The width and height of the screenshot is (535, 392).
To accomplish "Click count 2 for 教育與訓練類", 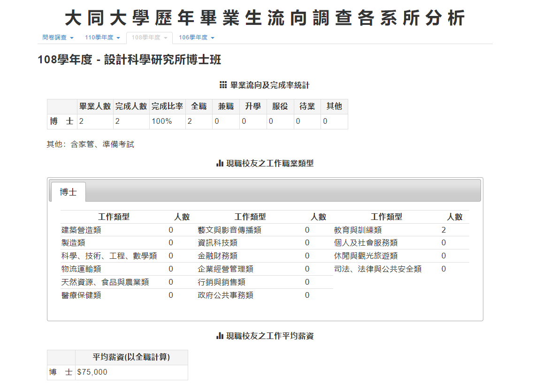I will point(443,230).
